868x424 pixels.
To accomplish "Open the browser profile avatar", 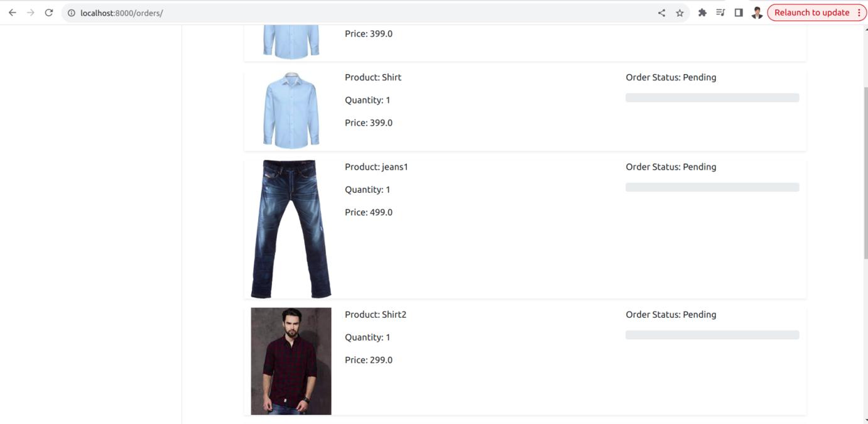I will [x=757, y=12].
